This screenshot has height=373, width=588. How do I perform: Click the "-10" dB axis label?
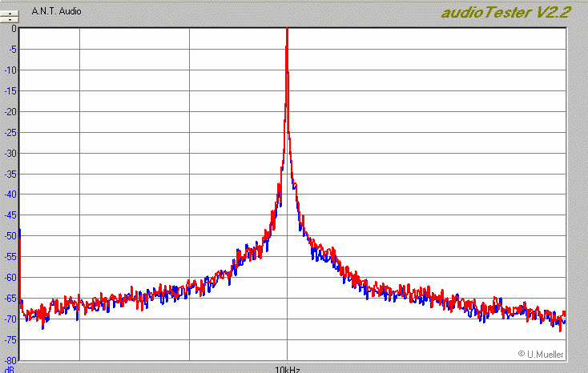click(x=10, y=70)
